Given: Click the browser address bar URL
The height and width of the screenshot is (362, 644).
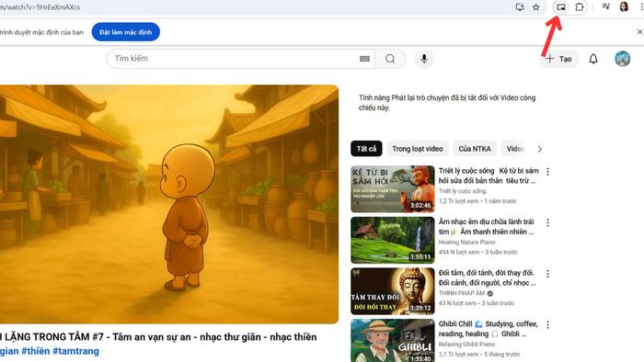Looking at the screenshot, I should [40, 7].
